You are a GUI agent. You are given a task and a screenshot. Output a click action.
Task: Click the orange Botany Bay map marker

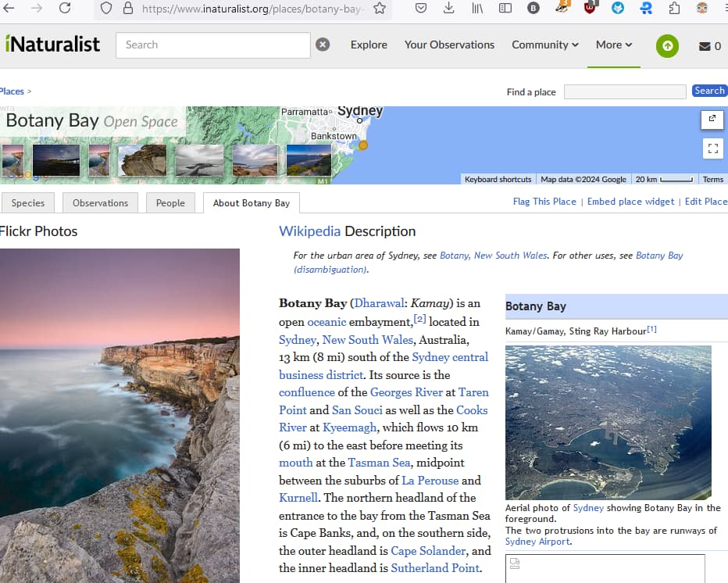click(363, 145)
